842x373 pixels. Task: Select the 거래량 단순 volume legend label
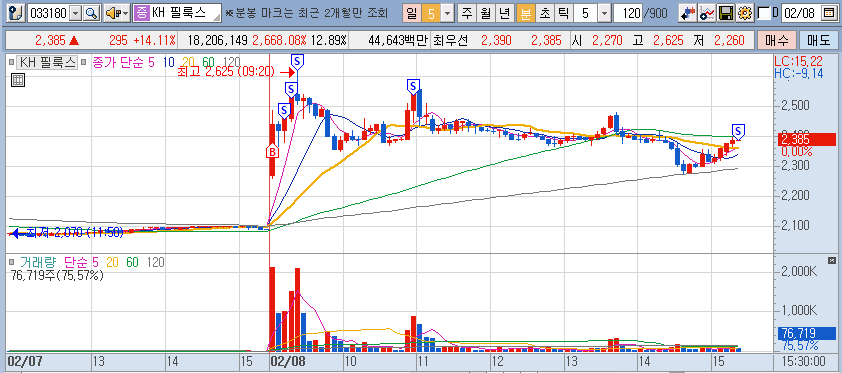53,262
